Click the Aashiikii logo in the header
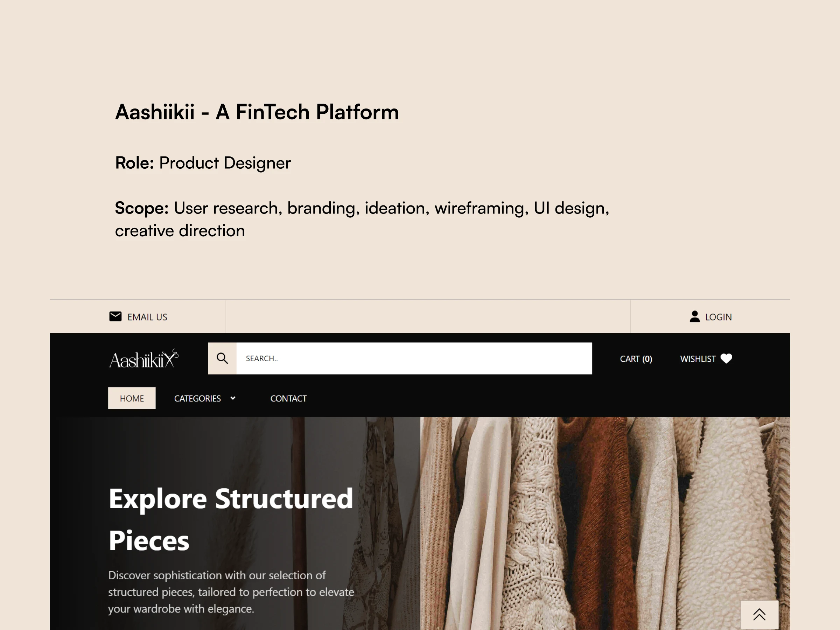 (x=143, y=359)
